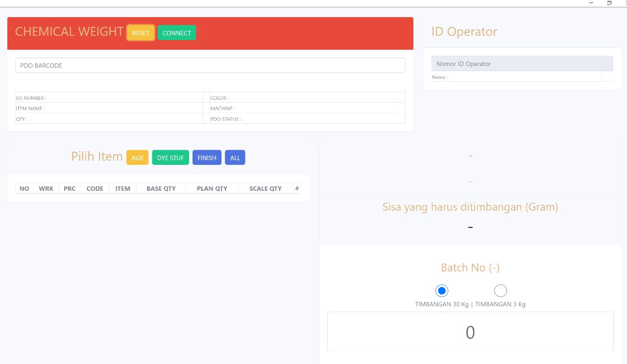This screenshot has height=364, width=627.
Task: Click the green CONNECT button
Action: pyautogui.click(x=177, y=33)
